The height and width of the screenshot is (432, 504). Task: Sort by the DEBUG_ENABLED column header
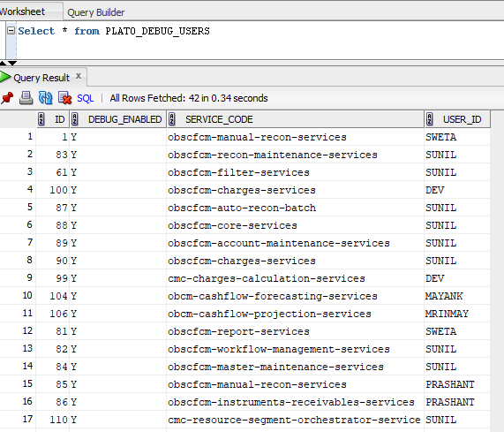(118, 119)
